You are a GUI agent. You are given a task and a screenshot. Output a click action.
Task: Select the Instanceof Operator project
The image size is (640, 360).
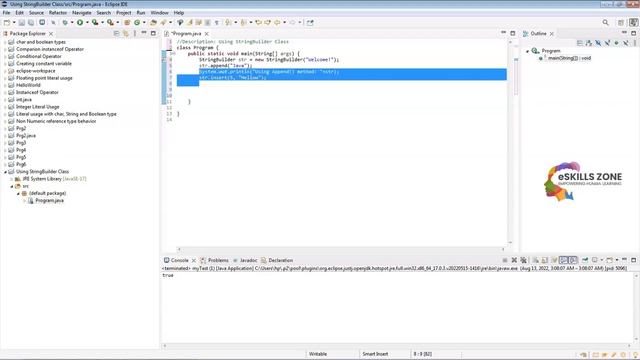click(x=37, y=93)
